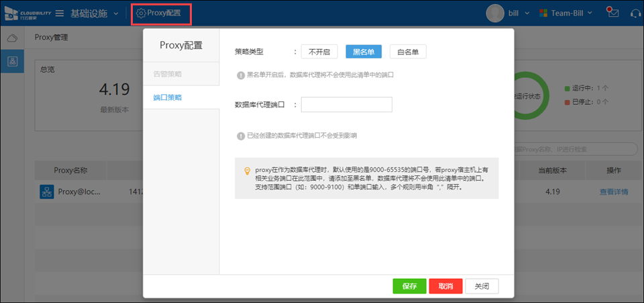Open the mail notifications icon
Viewport: 644px width, 303px height.
pos(611,13)
